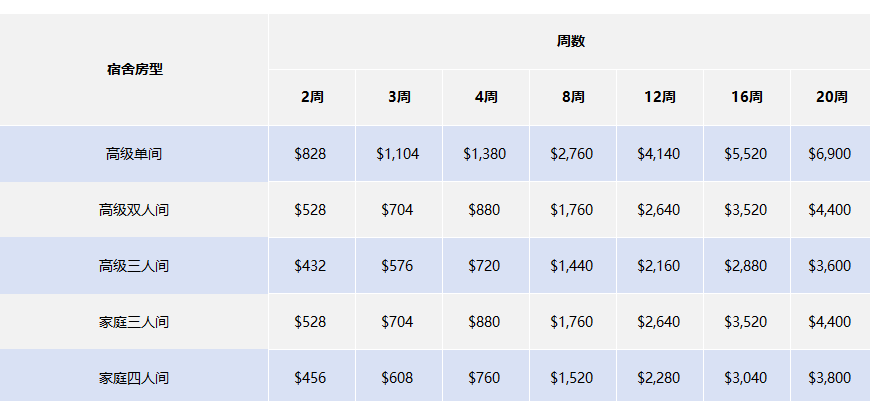
Task: Select 高级双人间 price for 3周
Action: click(x=397, y=210)
